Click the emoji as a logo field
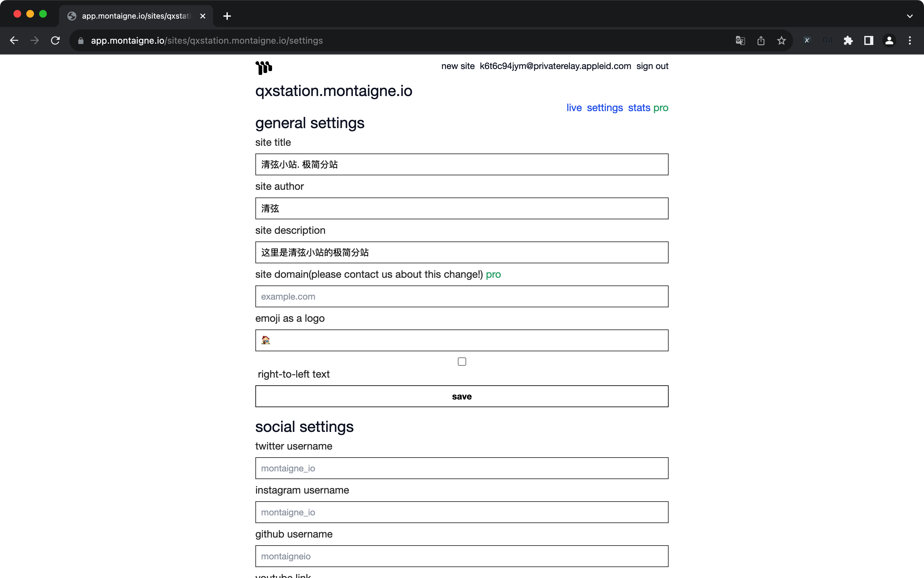This screenshot has width=924, height=578. coord(462,340)
